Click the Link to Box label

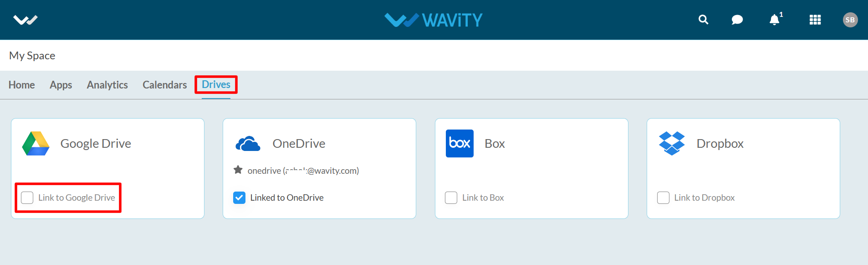(x=483, y=197)
